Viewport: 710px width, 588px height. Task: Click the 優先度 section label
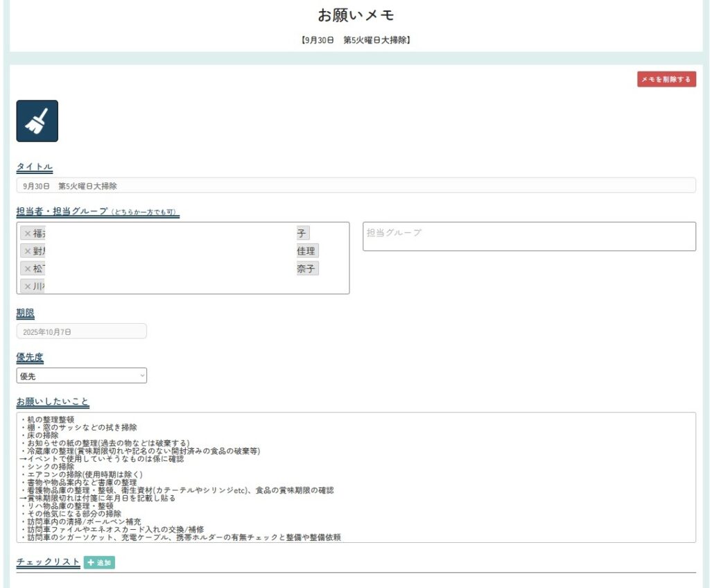(x=30, y=358)
